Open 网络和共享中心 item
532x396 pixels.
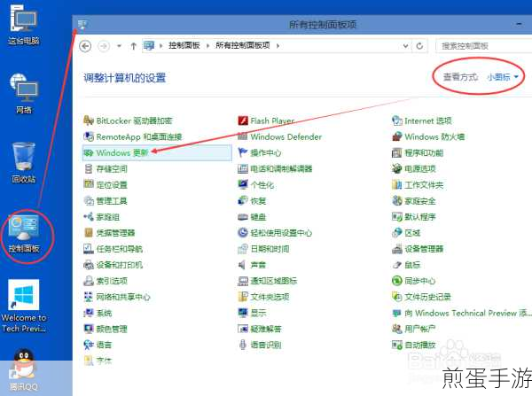[117, 297]
